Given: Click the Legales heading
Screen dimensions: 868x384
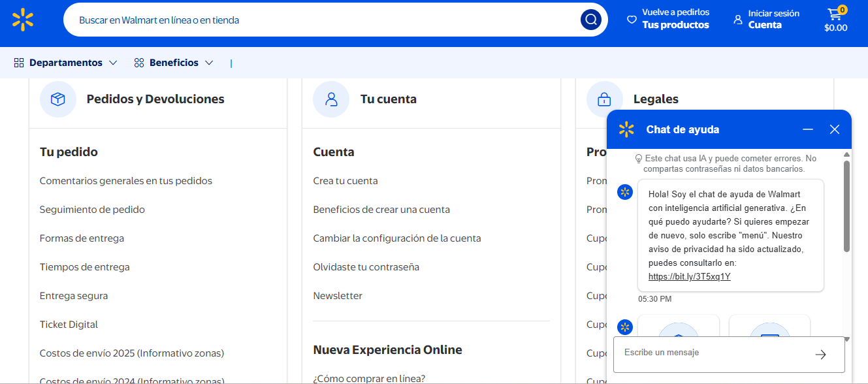Looking at the screenshot, I should tap(656, 99).
